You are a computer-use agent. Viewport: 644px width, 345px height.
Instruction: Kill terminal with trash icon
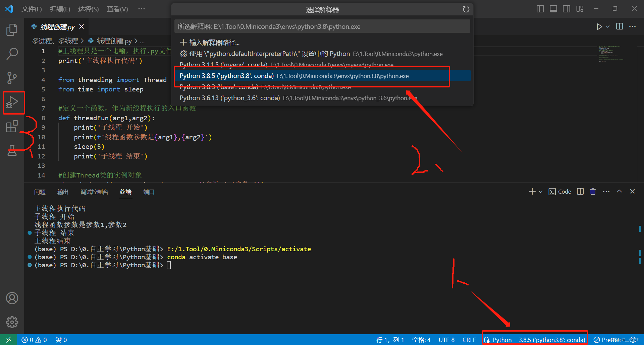pyautogui.click(x=593, y=191)
